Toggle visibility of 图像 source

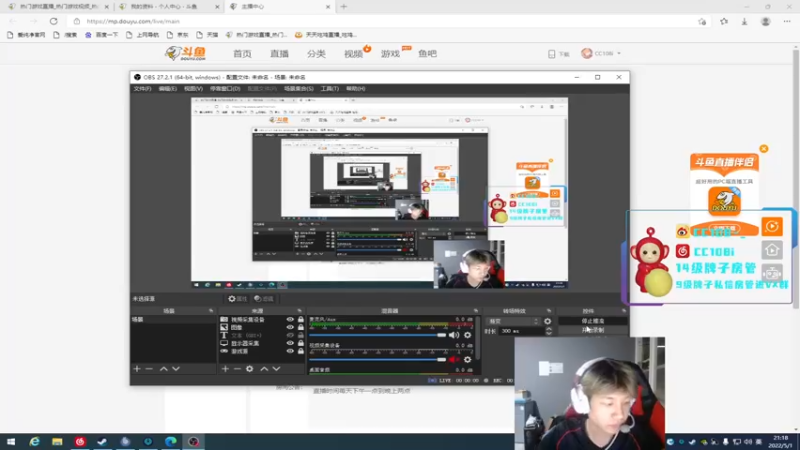click(290, 328)
